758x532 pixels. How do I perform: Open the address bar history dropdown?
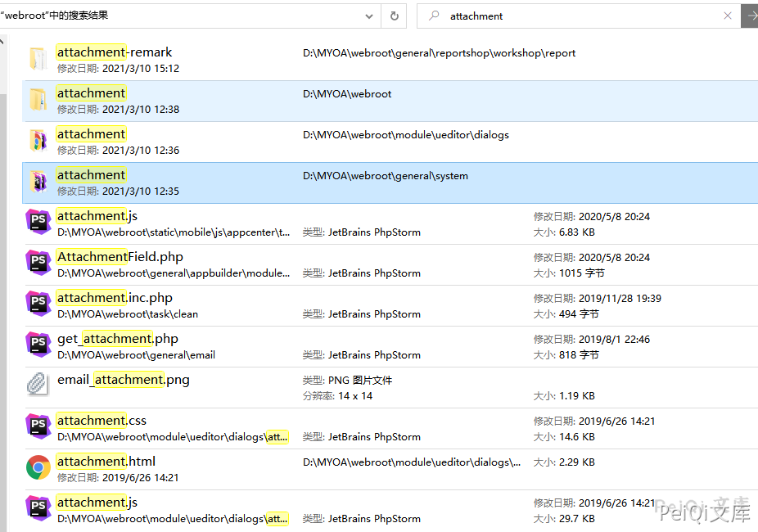[369, 16]
